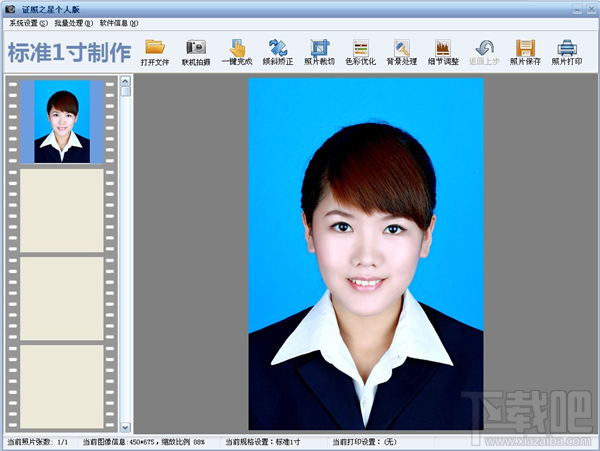
Task: Click the app camera icon in title bar
Action: click(10, 8)
